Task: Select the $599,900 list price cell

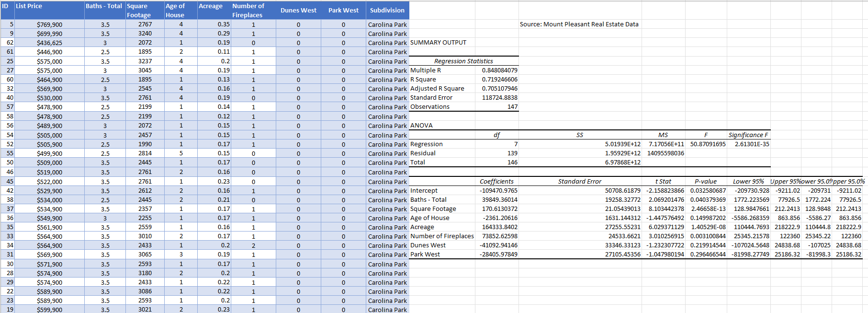Action: [50, 310]
